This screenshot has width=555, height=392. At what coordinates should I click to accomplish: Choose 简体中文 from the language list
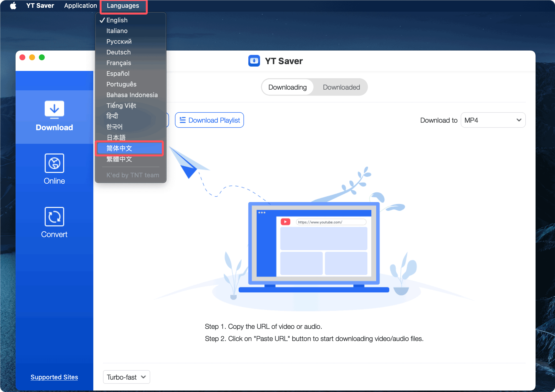pos(119,148)
